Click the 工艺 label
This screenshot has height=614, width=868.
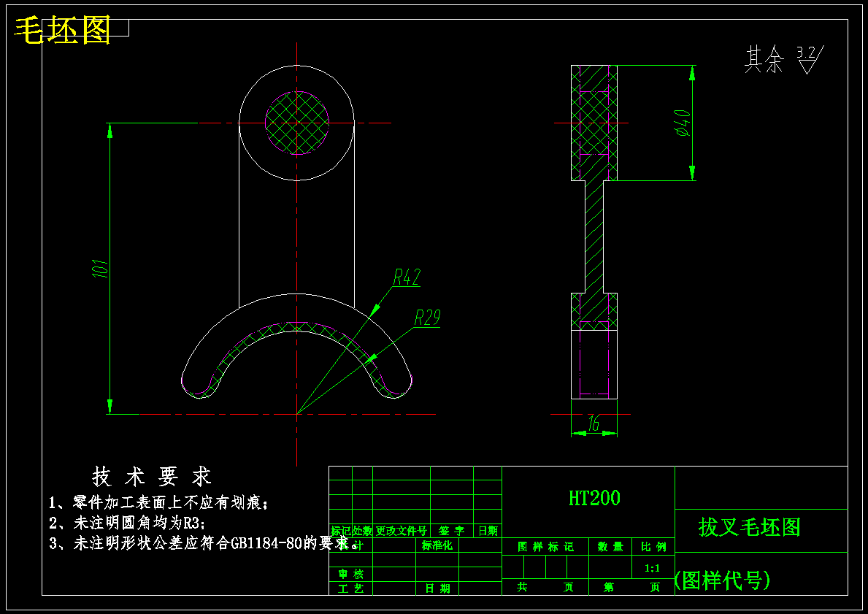click(351, 588)
